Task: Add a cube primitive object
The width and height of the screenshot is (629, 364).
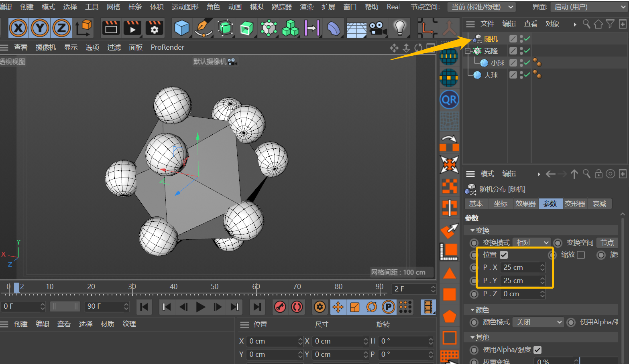Action: (x=182, y=28)
